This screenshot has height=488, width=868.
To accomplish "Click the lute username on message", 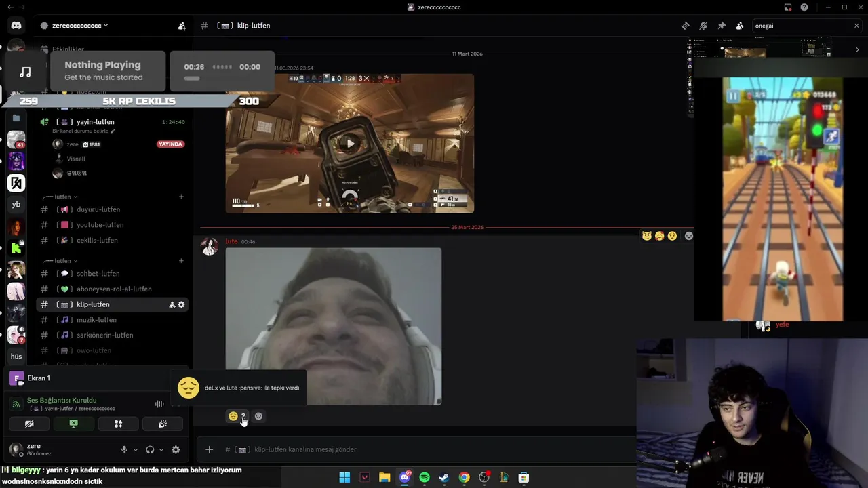I will [x=231, y=241].
